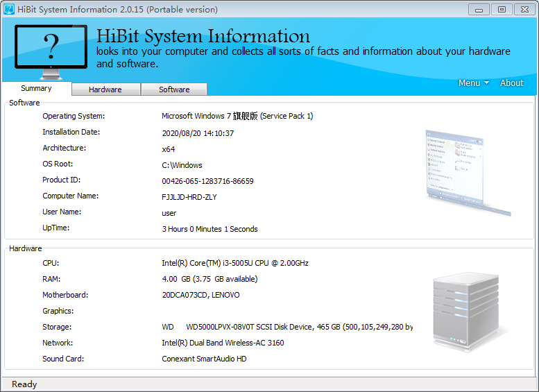The image size is (539, 392).
Task: Minimize the HiBit System Information window
Action: pos(479,9)
